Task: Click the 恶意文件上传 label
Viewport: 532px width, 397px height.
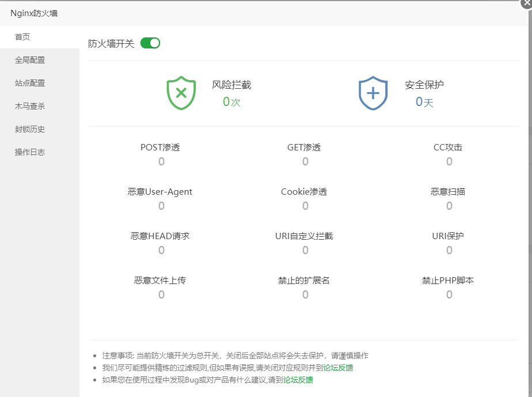Action: click(160, 281)
